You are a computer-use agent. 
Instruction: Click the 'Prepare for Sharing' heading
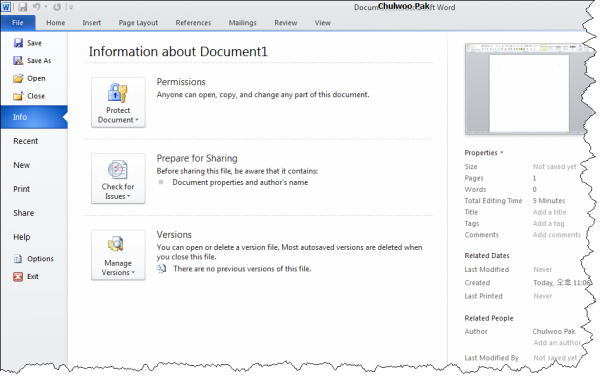click(x=197, y=158)
